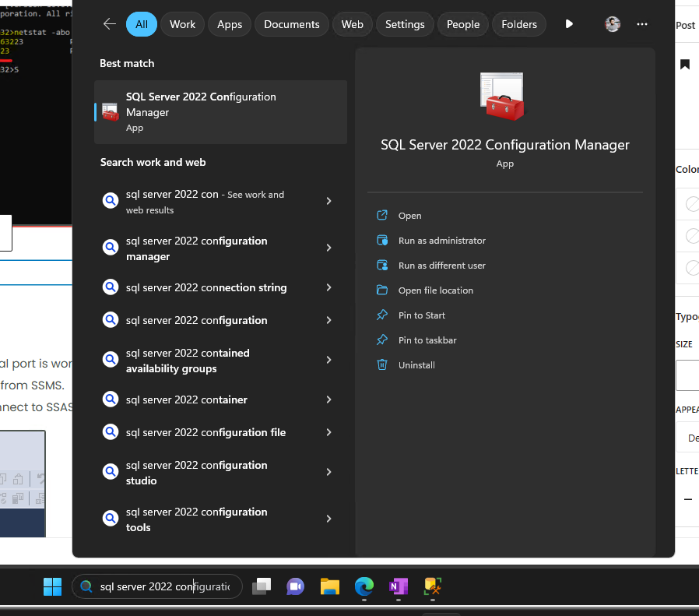Expand the chevron for suggestion 'sql server 2022 configuration'

328,320
